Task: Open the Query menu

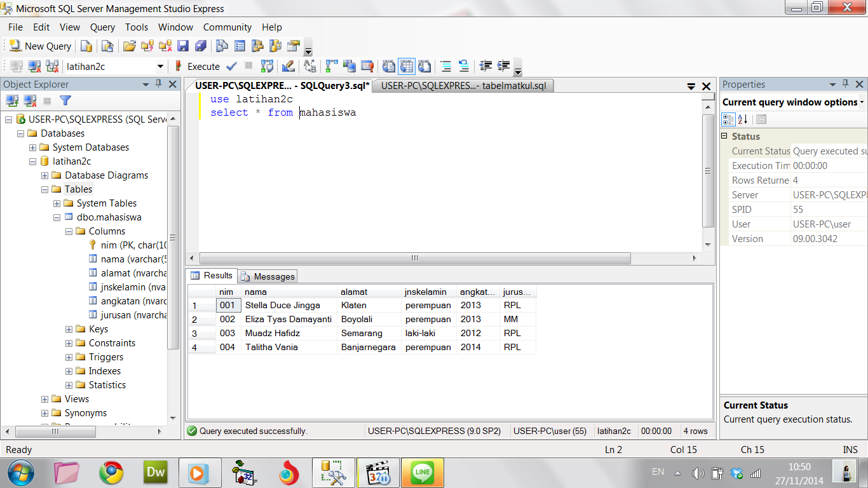Action: (x=102, y=27)
